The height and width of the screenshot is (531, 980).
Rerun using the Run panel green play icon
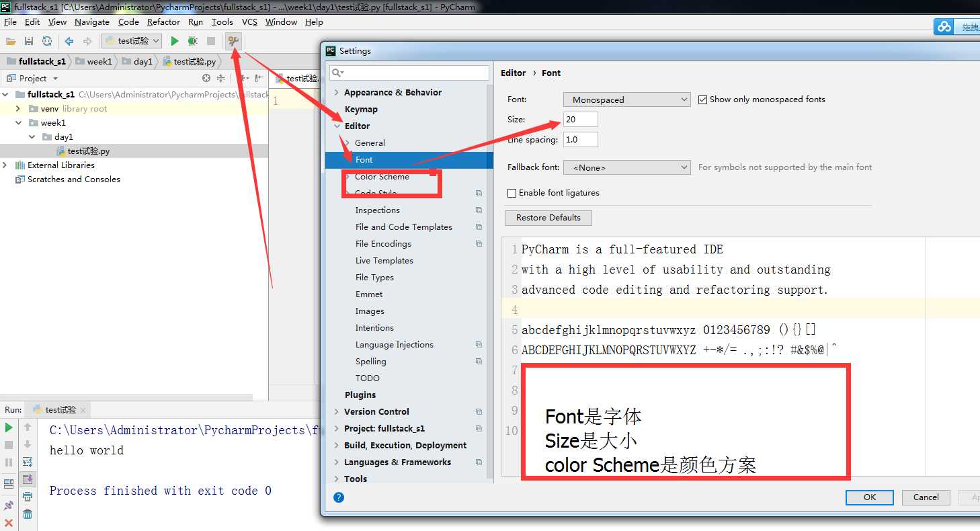(9, 427)
